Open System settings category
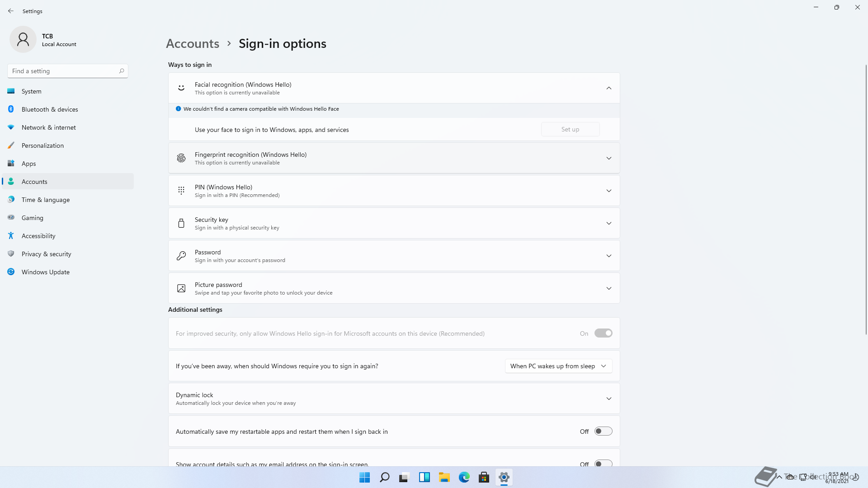868x488 pixels. point(68,91)
